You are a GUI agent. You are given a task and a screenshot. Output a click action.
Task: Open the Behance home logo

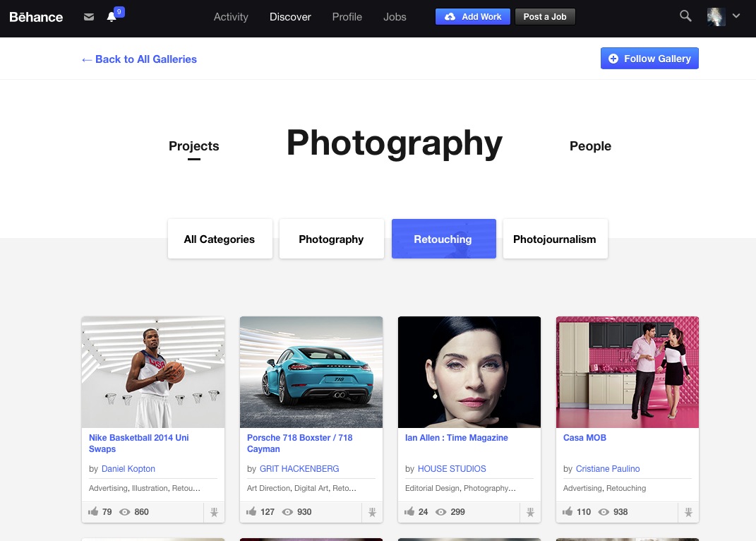[36, 17]
